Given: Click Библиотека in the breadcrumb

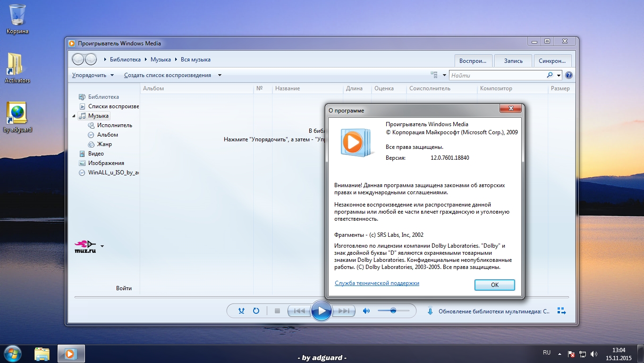Looking at the screenshot, I should (x=125, y=60).
